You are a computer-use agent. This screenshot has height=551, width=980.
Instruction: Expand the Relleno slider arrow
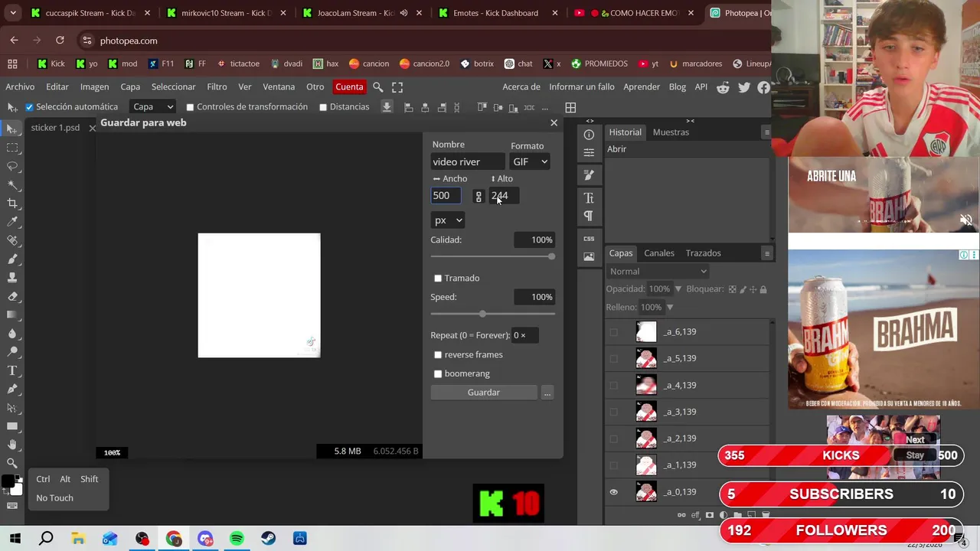pyautogui.click(x=669, y=308)
